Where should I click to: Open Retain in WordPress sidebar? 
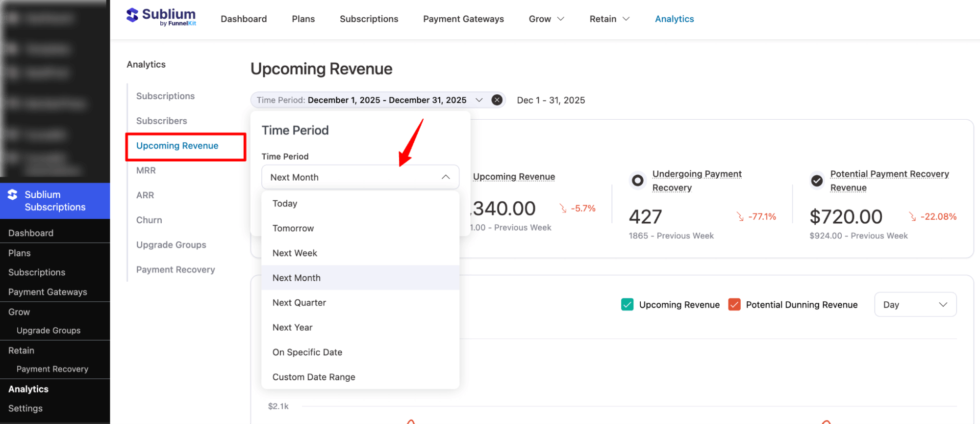(x=21, y=351)
